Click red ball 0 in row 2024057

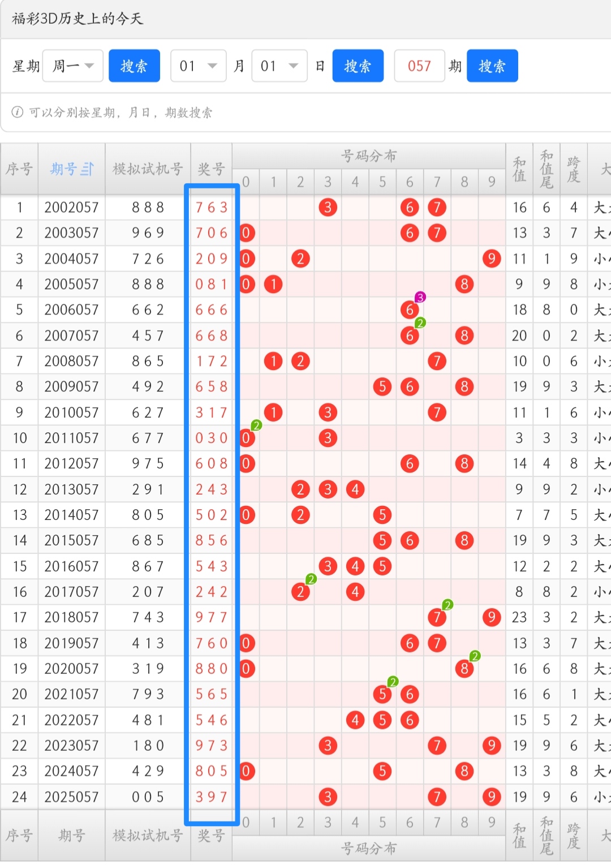246,771
